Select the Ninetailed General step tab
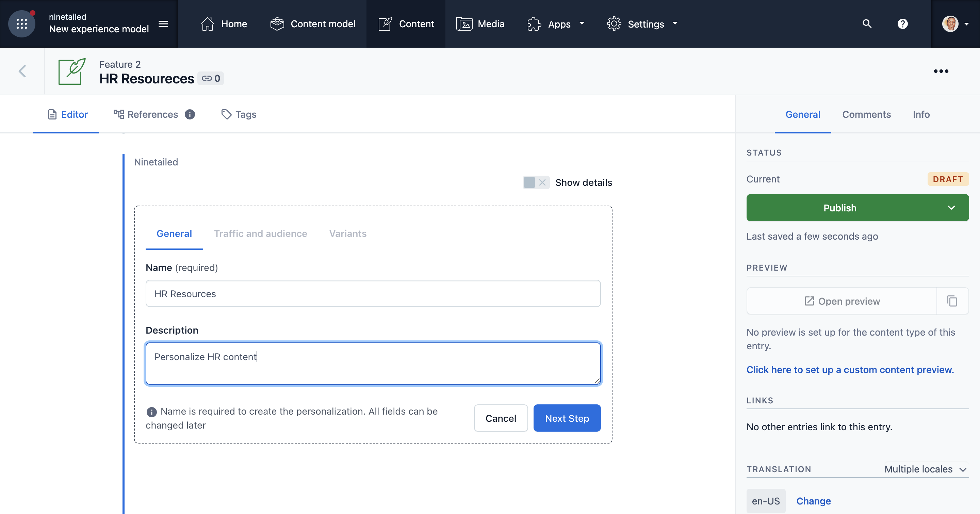This screenshot has height=514, width=980. (174, 234)
